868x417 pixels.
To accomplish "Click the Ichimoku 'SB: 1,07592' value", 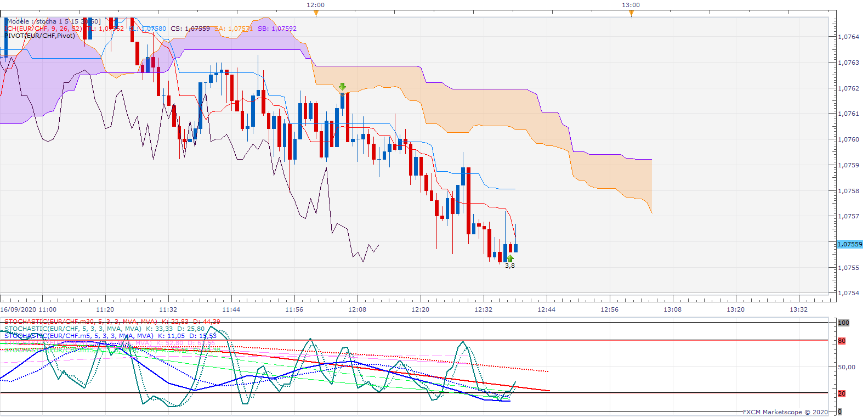I will (277, 29).
